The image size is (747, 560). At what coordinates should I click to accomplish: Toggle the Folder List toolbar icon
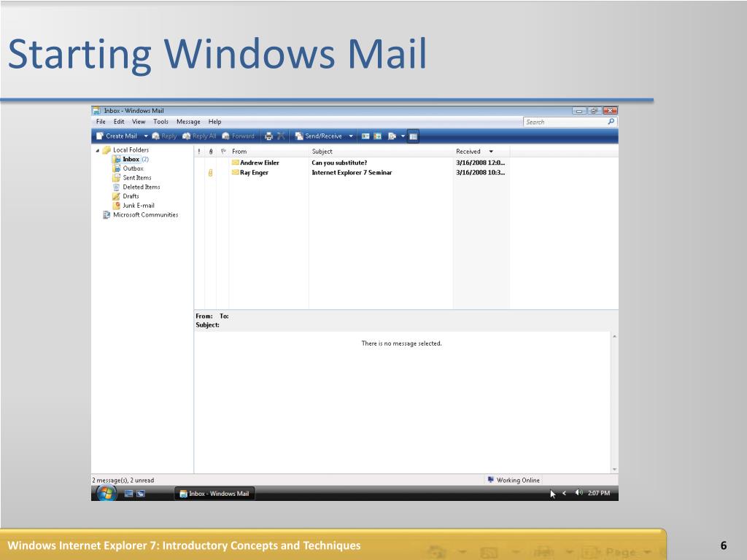point(413,136)
